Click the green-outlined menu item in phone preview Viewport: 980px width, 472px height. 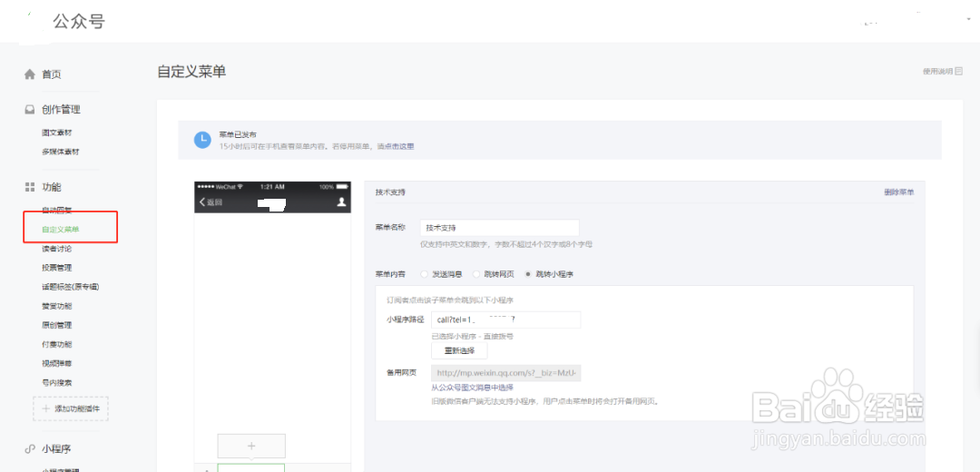click(x=251, y=467)
